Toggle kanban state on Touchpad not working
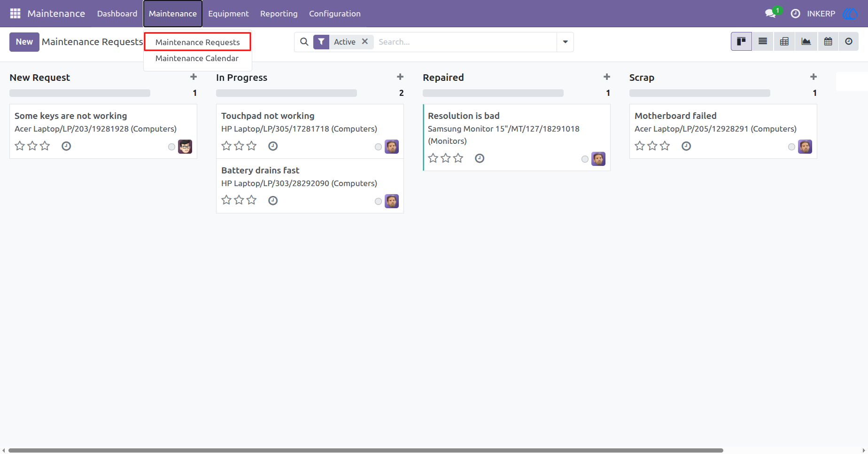This screenshot has width=868, height=454. click(378, 147)
